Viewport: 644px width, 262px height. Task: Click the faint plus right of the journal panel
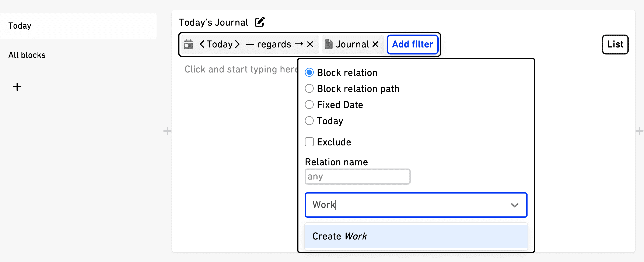click(x=639, y=131)
